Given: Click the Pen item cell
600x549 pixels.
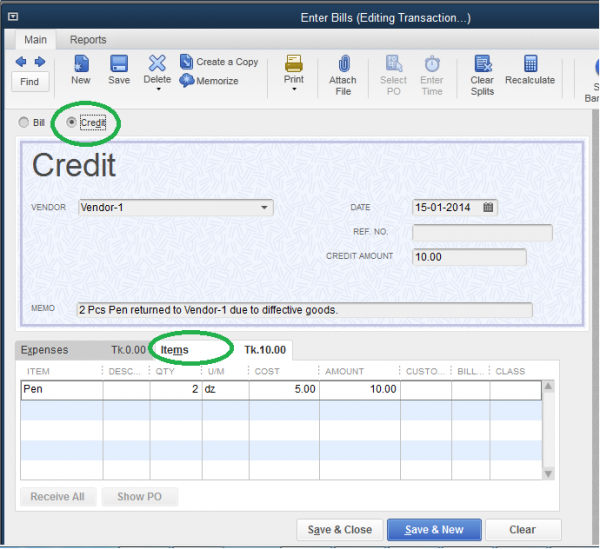Looking at the screenshot, I should pos(62,390).
